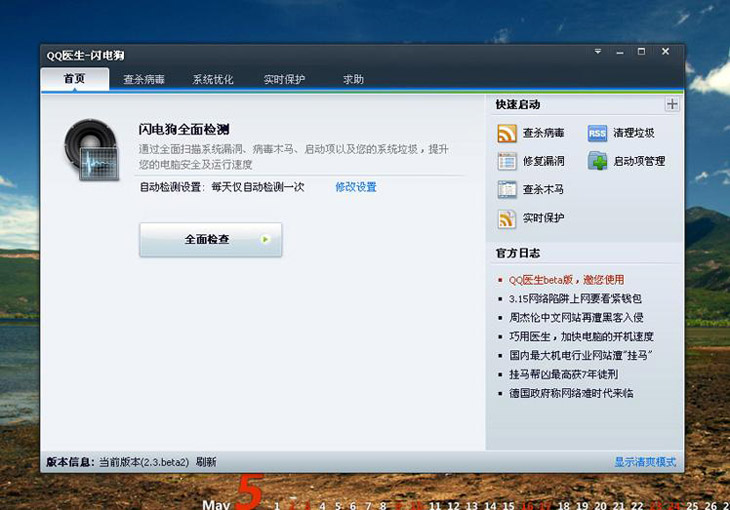Minimize the QQ医生 window

pyautogui.click(x=620, y=52)
